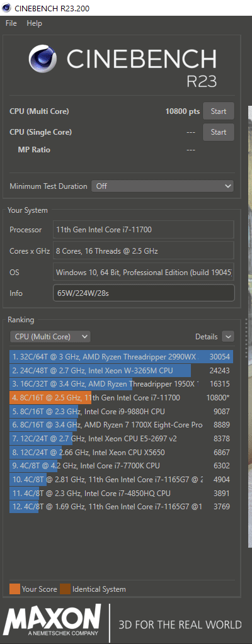Click the Info field with 65W/224W/28s
This screenshot has width=252, height=644.
click(x=144, y=293)
